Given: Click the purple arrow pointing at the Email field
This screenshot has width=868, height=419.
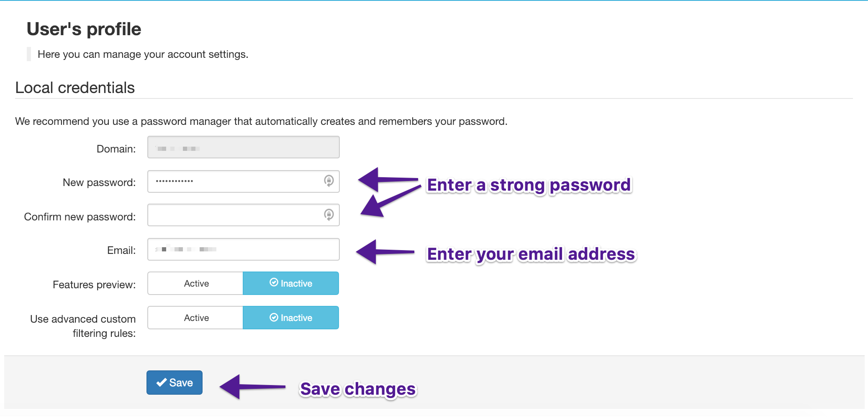Looking at the screenshot, I should point(385,252).
